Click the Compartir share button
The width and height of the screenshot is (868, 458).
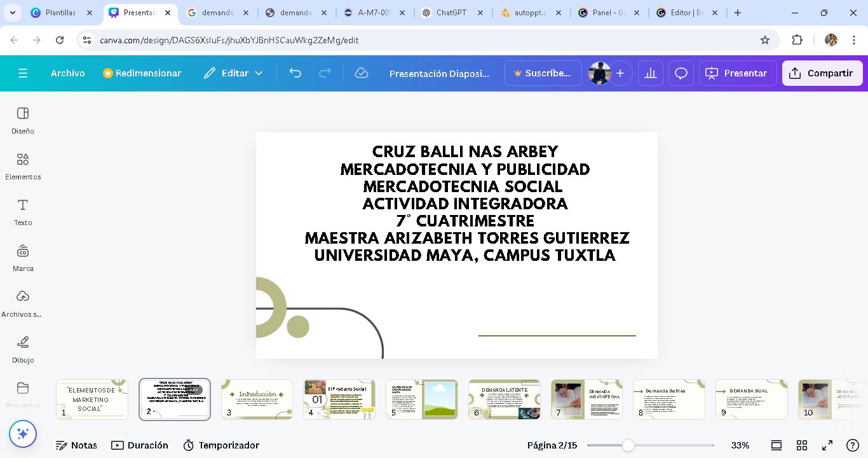822,73
